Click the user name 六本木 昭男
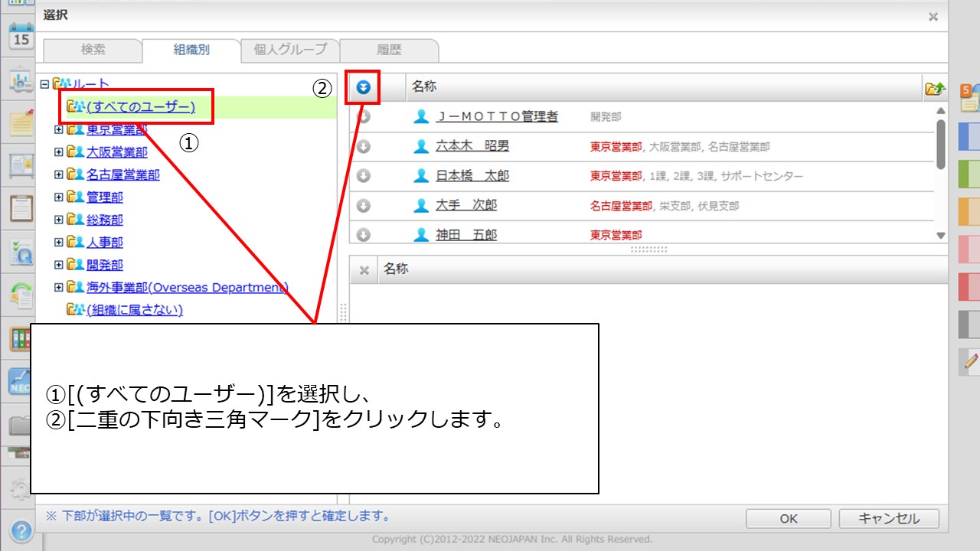 (x=472, y=146)
